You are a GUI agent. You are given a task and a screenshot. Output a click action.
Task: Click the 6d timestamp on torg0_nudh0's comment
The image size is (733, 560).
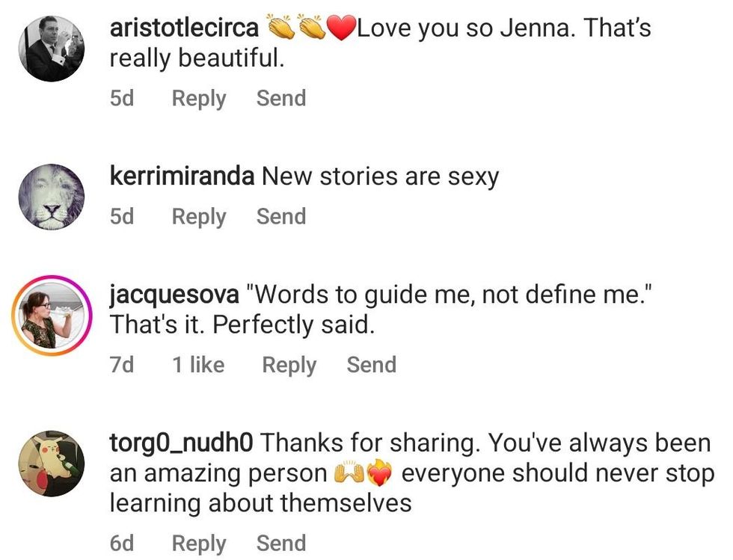click(122, 543)
